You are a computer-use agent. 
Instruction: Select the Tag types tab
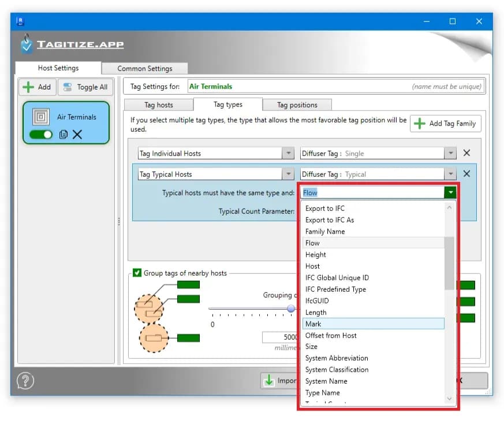[228, 105]
